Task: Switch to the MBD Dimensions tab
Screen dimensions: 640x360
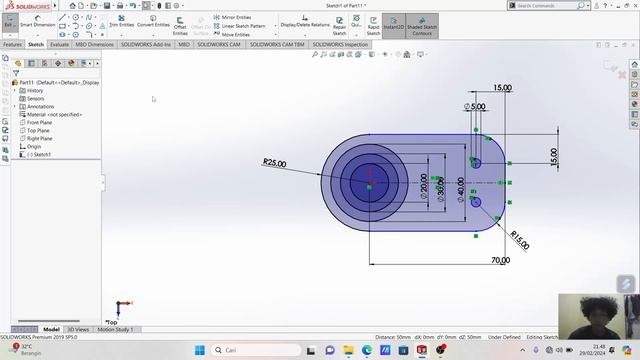Action: tap(95, 44)
